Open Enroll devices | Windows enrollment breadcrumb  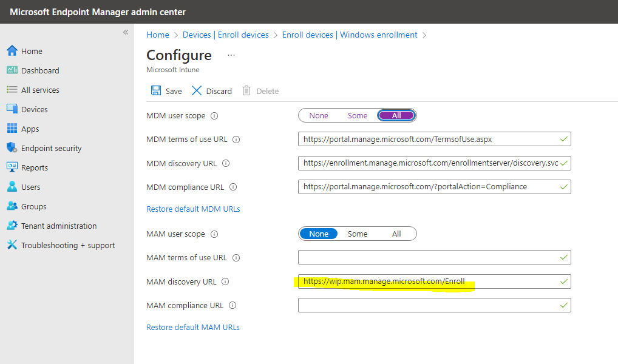(x=350, y=35)
